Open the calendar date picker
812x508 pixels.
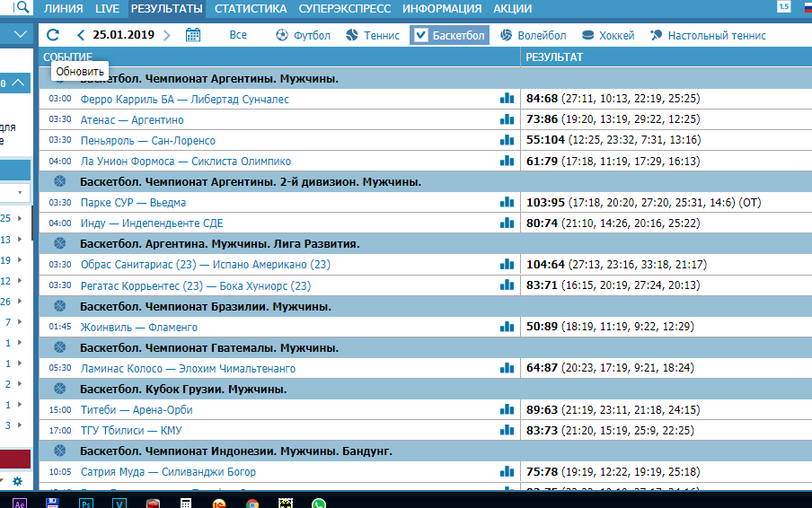pos(193,36)
